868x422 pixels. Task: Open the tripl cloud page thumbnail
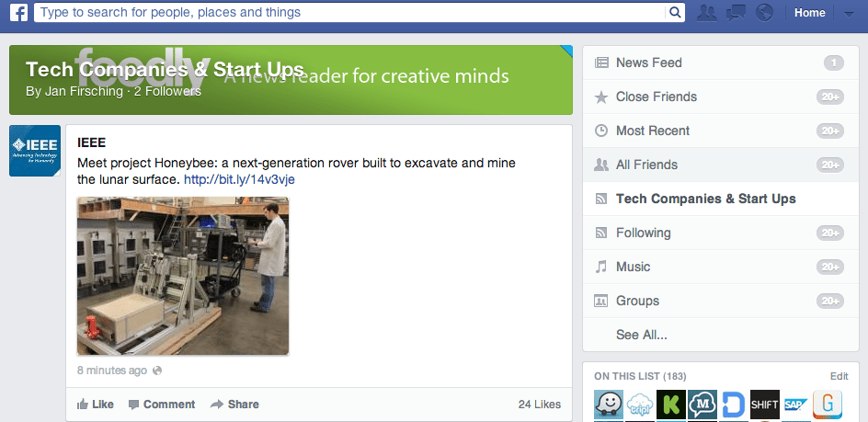pos(640,405)
